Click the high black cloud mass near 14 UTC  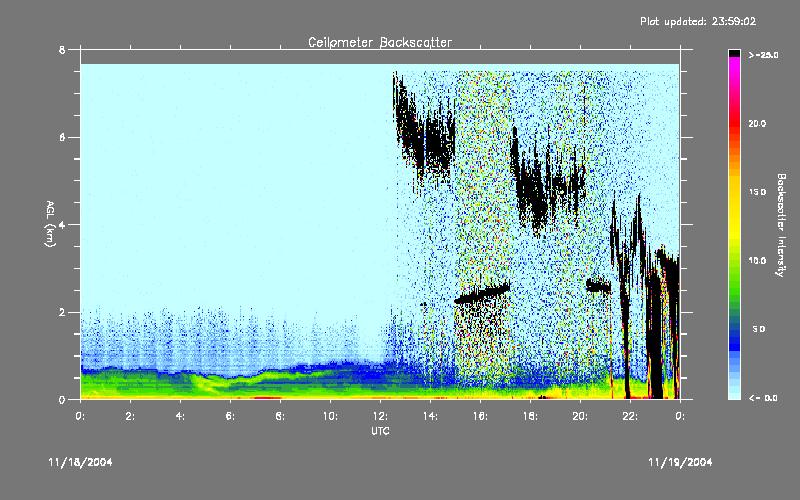click(x=423, y=134)
